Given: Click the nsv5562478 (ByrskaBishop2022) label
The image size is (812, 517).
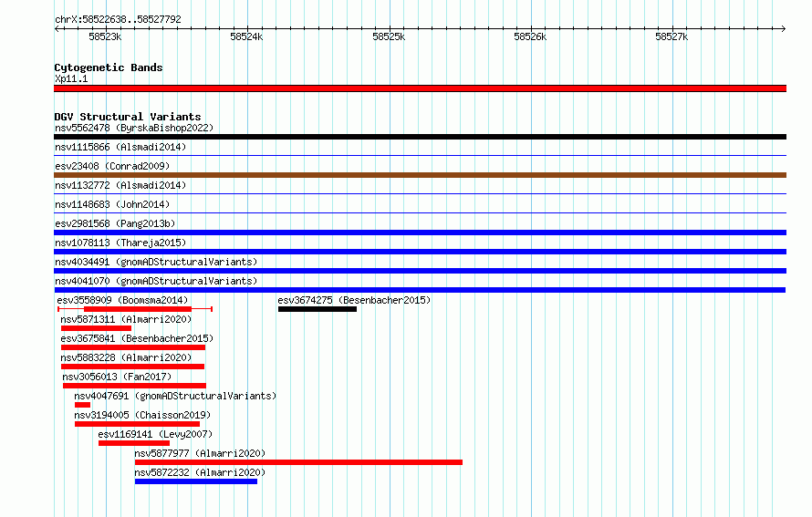Looking at the screenshot, I should pyautogui.click(x=134, y=128).
